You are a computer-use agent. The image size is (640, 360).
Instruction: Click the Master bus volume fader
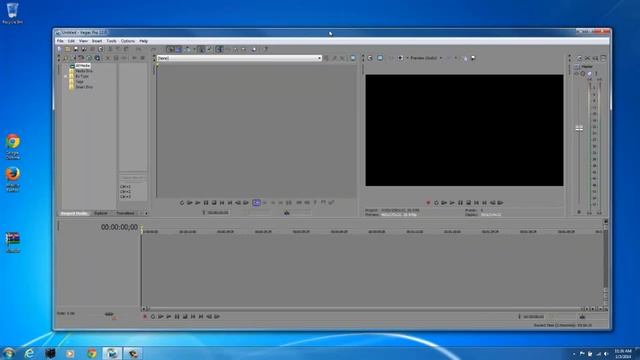(x=579, y=129)
